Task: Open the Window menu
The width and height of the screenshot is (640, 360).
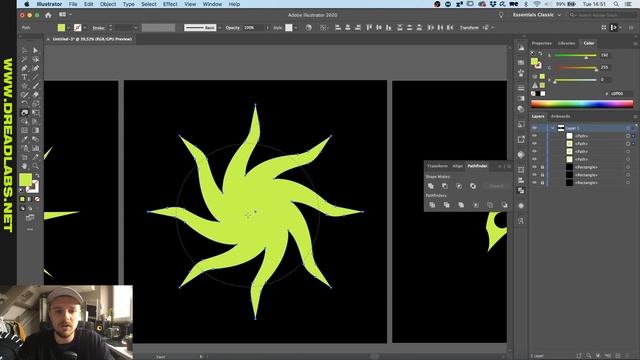Action: tap(212, 4)
